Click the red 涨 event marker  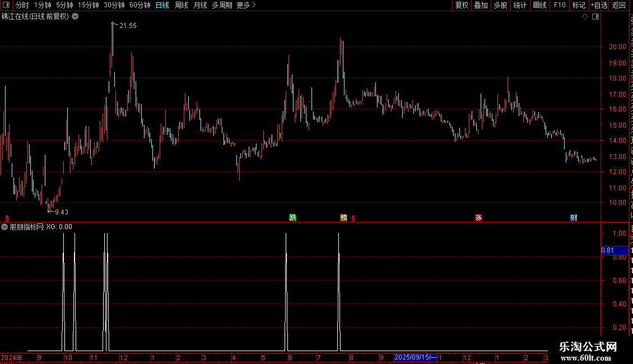coord(478,217)
